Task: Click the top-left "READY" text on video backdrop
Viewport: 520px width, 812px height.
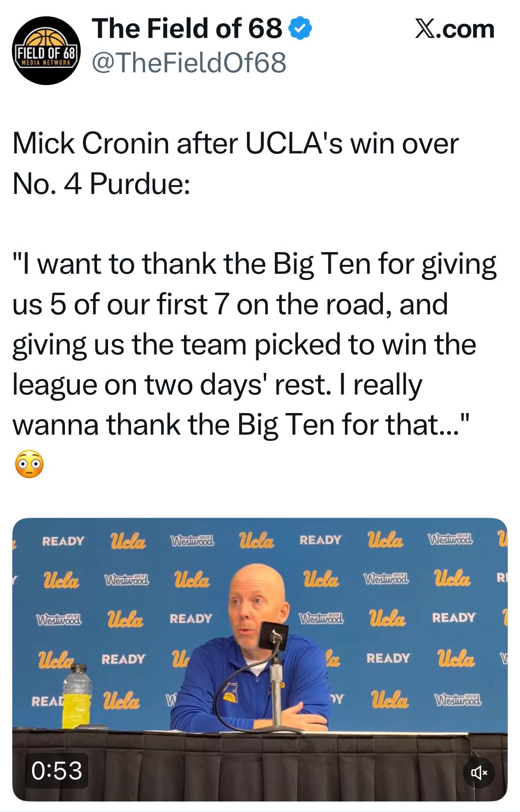Action: pos(63,541)
